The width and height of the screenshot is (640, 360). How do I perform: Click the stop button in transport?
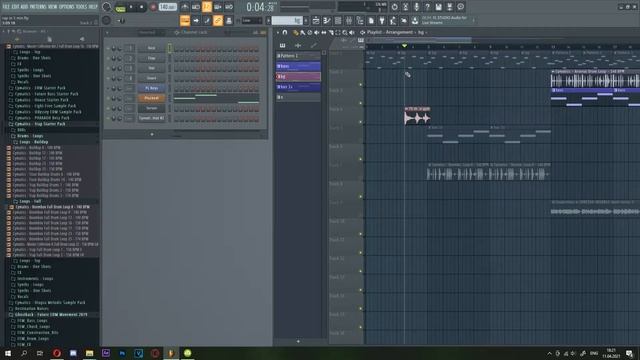click(x=142, y=7)
